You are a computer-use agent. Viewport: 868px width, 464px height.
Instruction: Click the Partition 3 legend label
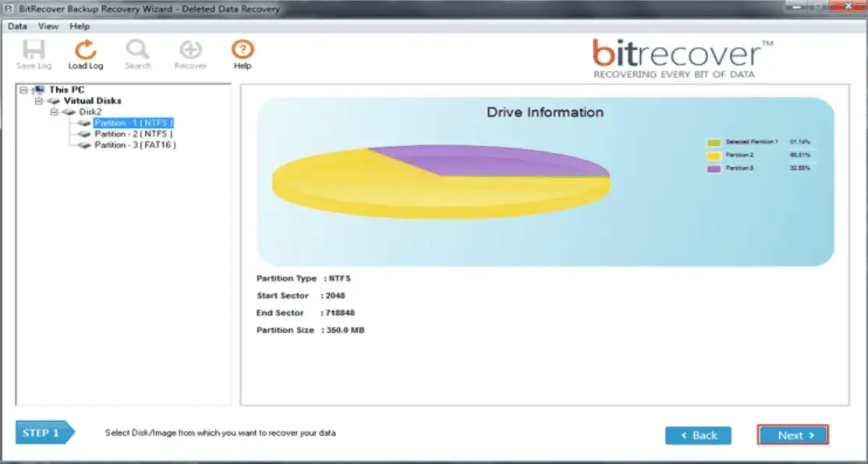739,168
